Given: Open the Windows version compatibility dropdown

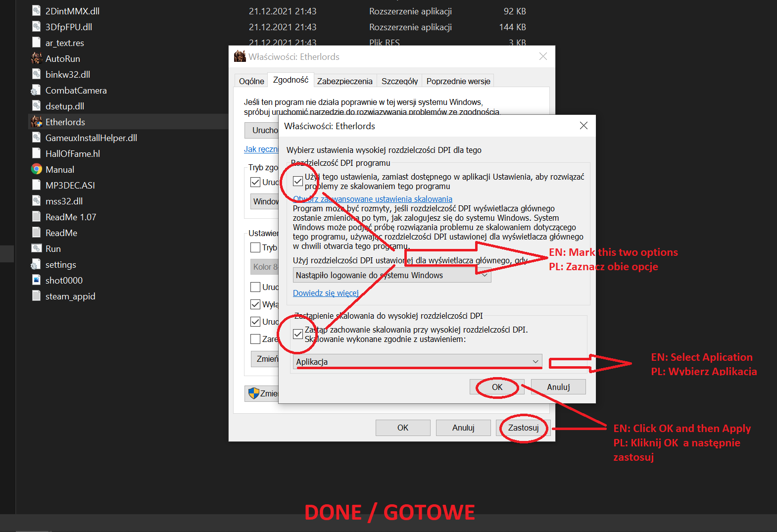Looking at the screenshot, I should (265, 201).
